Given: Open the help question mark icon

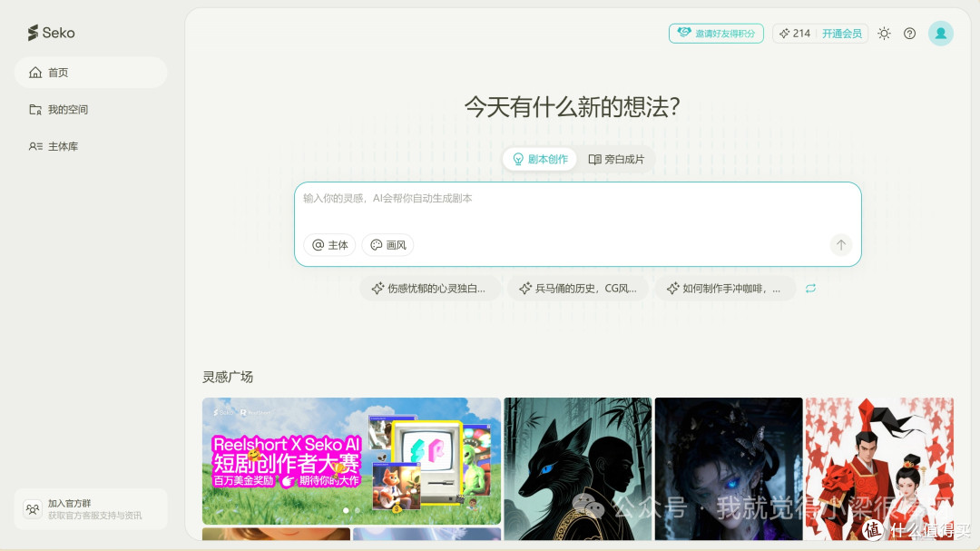Looking at the screenshot, I should tap(909, 34).
